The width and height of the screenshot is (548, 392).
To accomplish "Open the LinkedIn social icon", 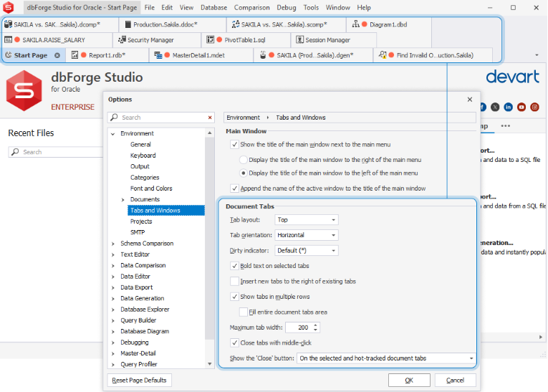I will click(509, 107).
